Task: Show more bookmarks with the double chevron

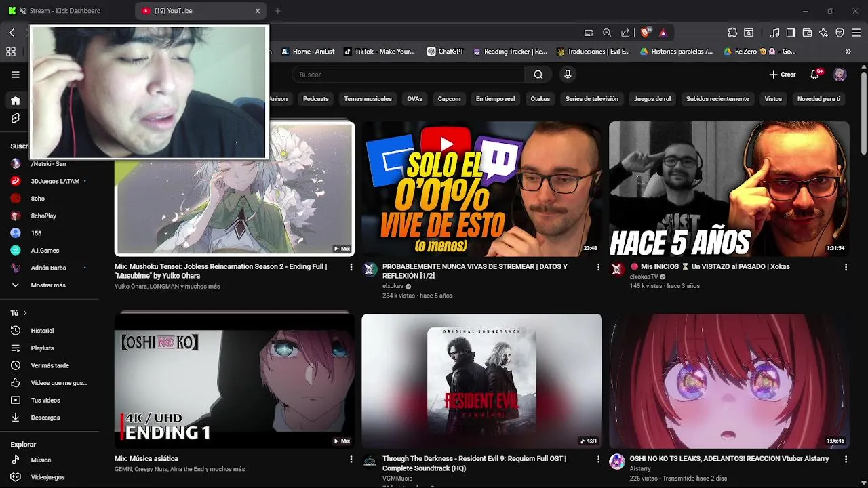Action: (848, 52)
